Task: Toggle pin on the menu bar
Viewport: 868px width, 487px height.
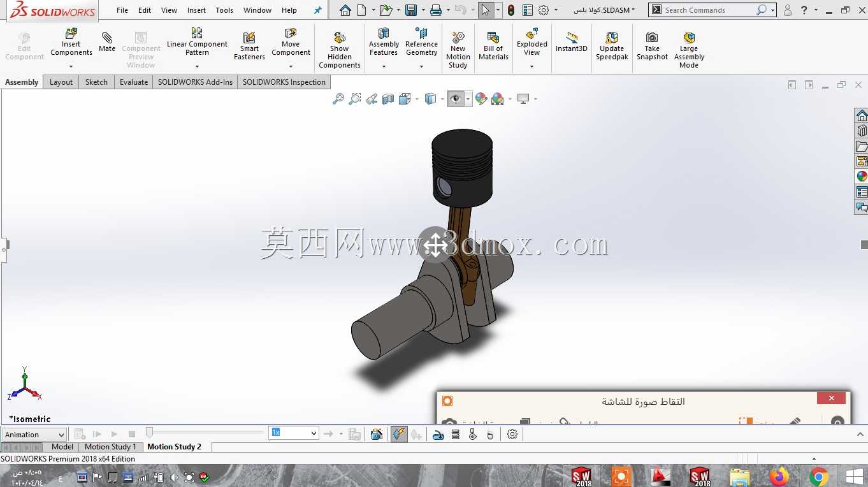Action: pyautogui.click(x=318, y=10)
